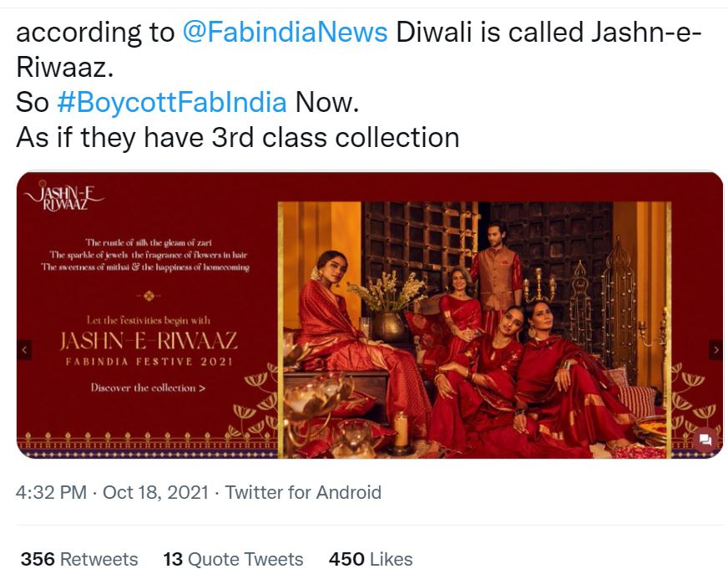Click the 'Twitter for Android' source label
728x569 pixels.
point(303,492)
